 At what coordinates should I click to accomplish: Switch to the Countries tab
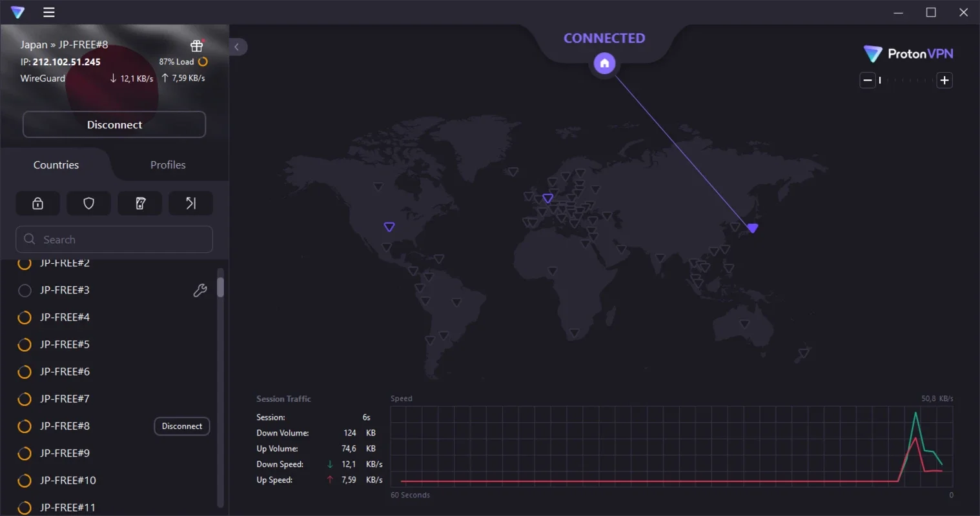click(x=56, y=164)
